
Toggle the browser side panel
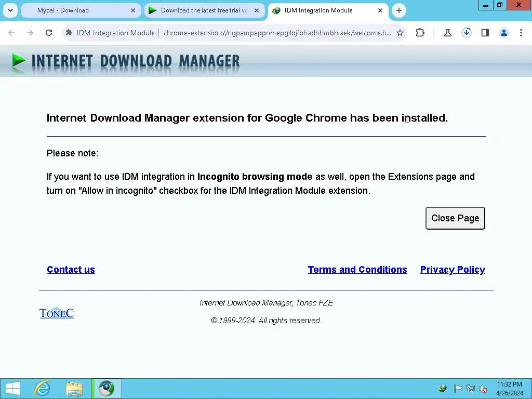[x=485, y=33]
